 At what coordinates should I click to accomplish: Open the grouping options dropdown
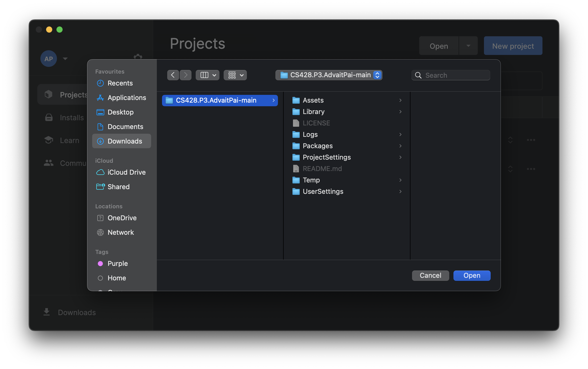tap(235, 75)
